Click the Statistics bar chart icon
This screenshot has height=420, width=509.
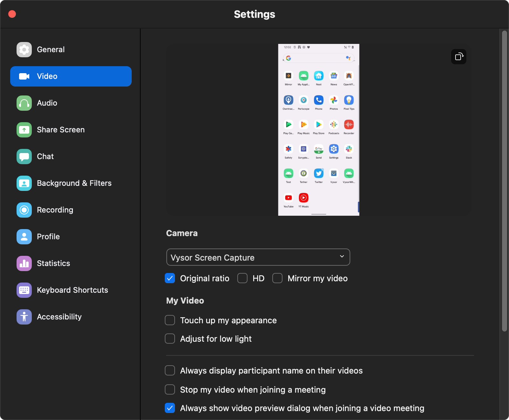click(24, 263)
